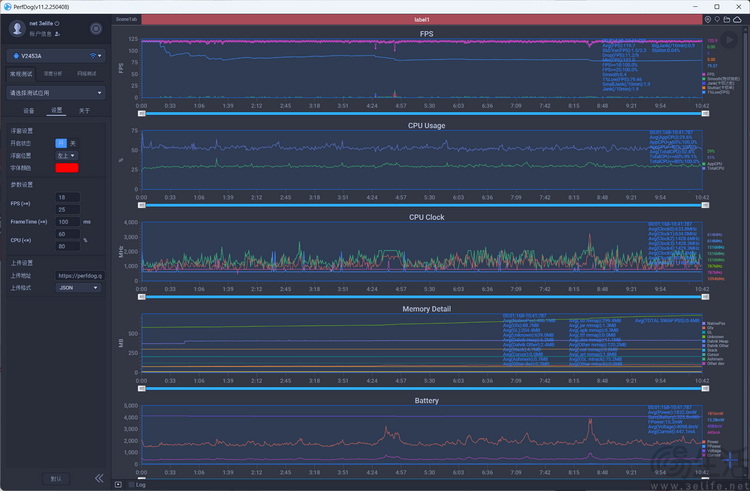This screenshot has width=750, height=491.
Task: Open the 请选择测试应用 app selector dropdown
Action: (x=56, y=93)
